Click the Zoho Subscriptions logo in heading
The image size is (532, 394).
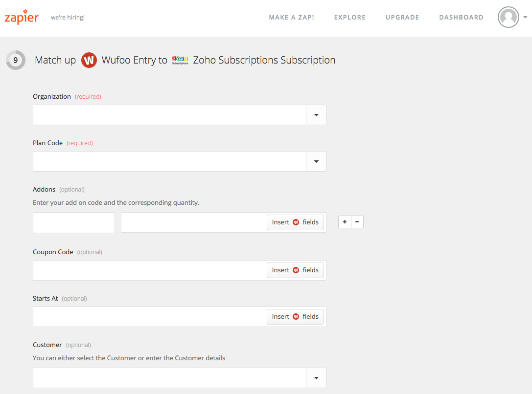pyautogui.click(x=180, y=60)
